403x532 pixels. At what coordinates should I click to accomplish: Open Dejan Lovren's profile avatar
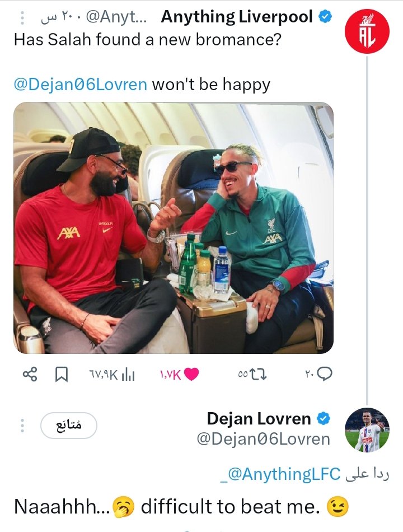pos(367,430)
